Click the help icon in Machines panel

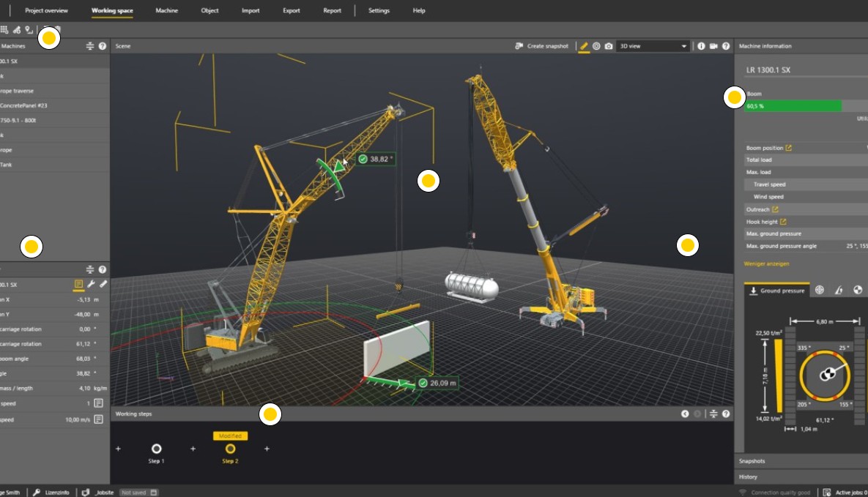pyautogui.click(x=103, y=46)
